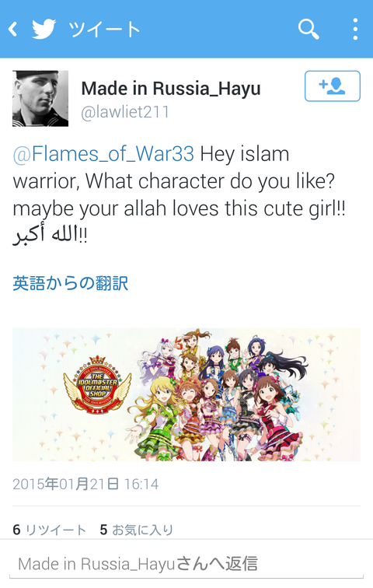This screenshot has width=373, height=588.
Task: Open the Idolmaster group image attachment
Action: coord(186,394)
